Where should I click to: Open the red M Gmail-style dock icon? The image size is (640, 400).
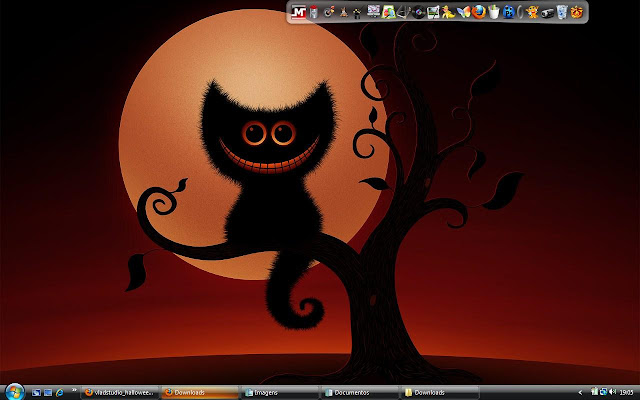[x=299, y=12]
